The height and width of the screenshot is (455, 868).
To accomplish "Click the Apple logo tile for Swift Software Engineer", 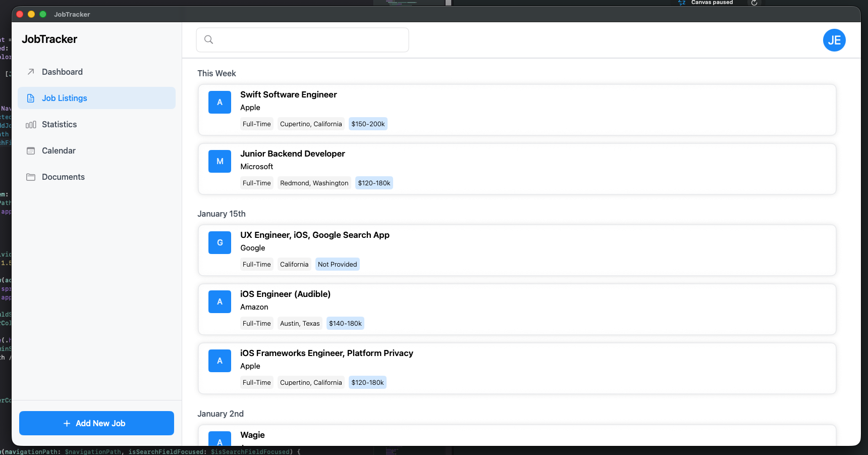I will [220, 102].
